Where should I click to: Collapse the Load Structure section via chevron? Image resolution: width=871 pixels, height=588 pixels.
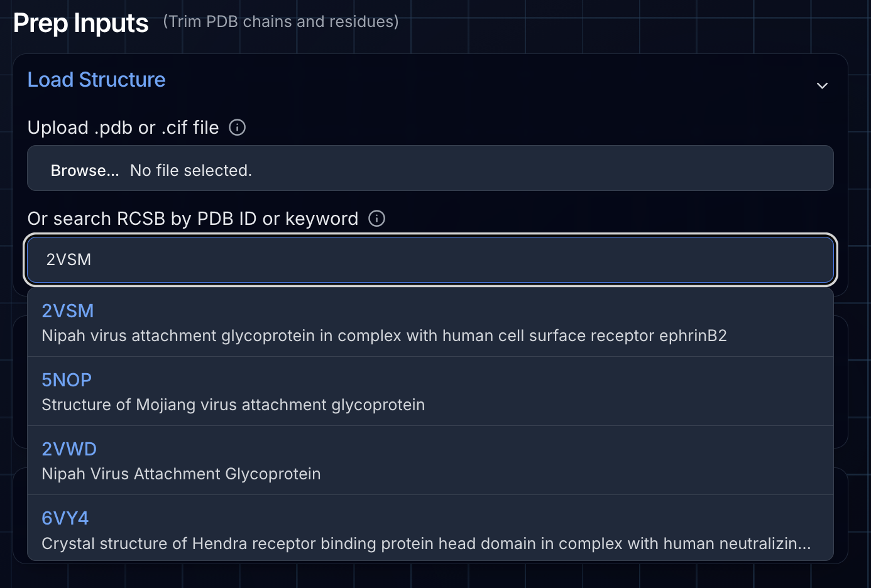click(x=822, y=85)
